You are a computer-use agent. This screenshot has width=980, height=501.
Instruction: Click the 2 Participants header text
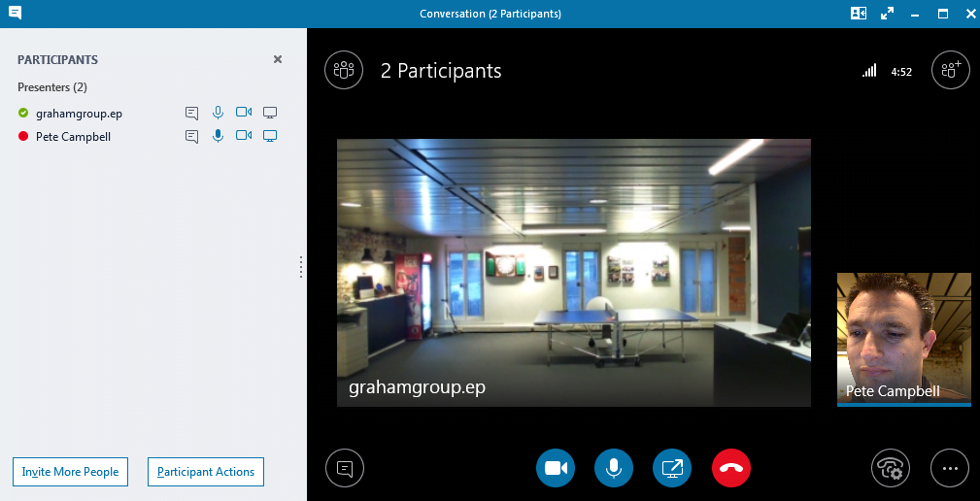441,71
